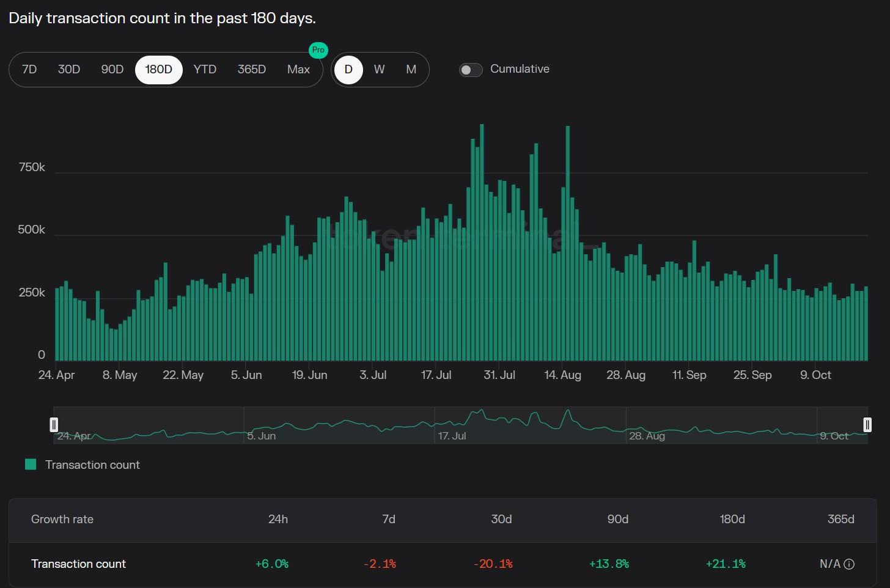Set daily granularity with D button
This screenshot has height=588, width=890.
point(348,69)
